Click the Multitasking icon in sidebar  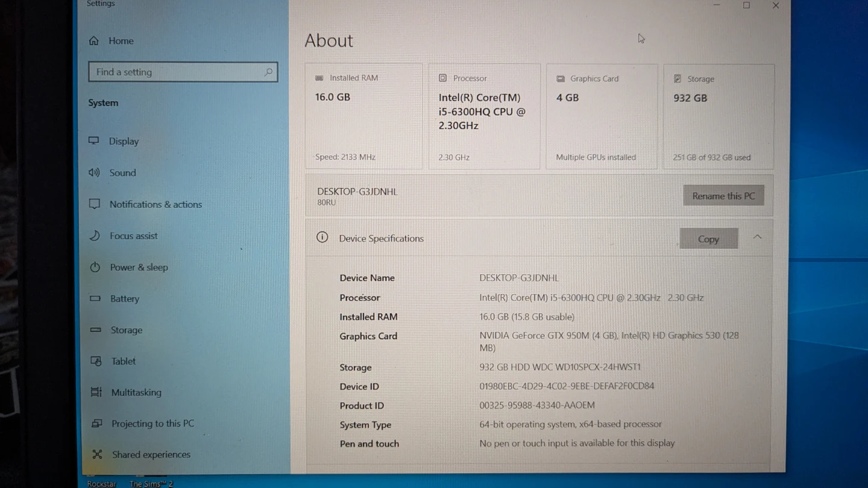point(96,392)
